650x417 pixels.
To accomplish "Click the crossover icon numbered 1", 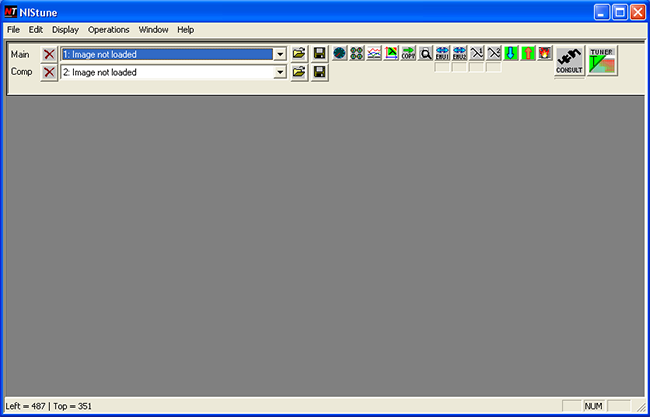I will coord(477,53).
